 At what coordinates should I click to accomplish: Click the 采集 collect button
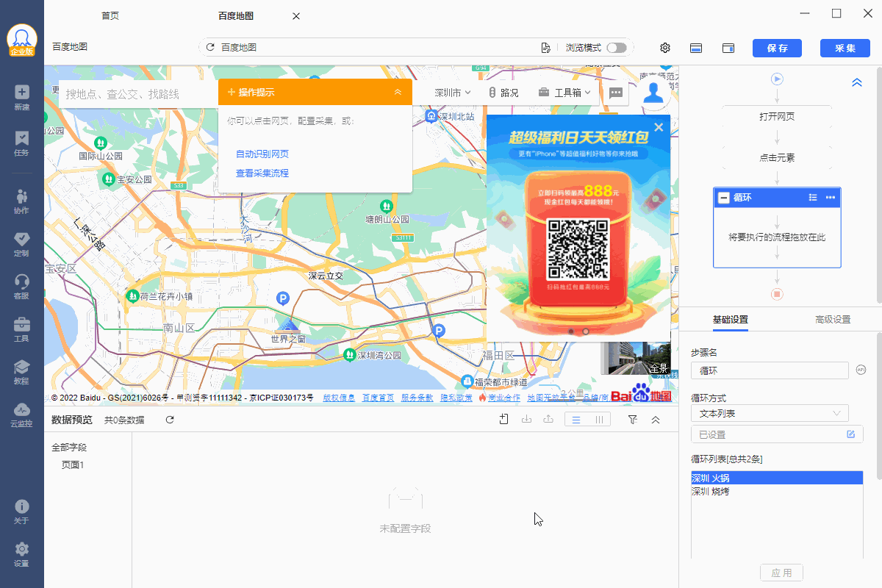pyautogui.click(x=845, y=48)
